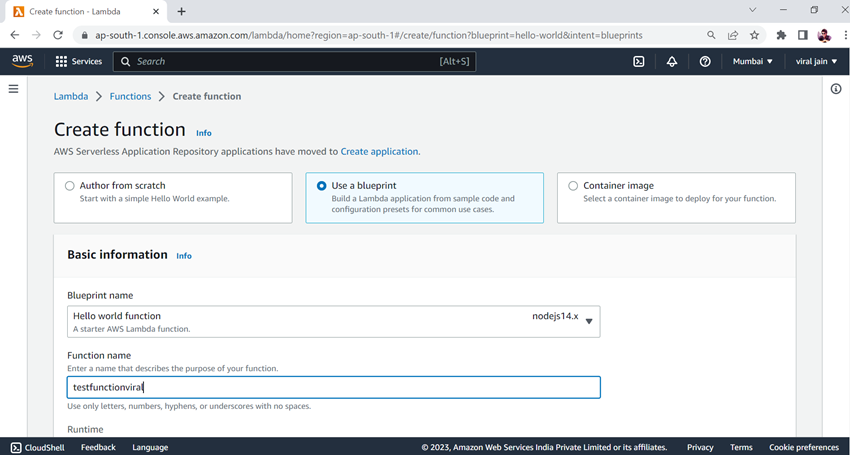Click the site lock icon in address bar
Image resolution: width=850 pixels, height=455 pixels.
point(84,35)
